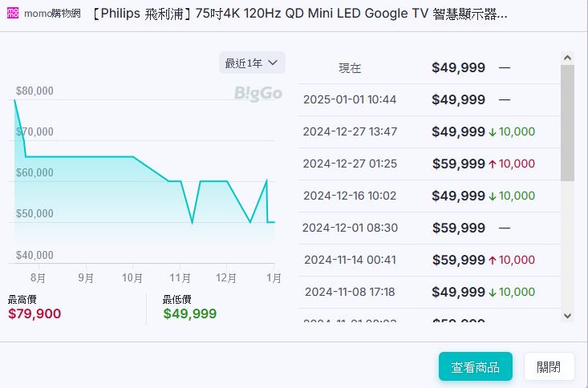Click the momo shopping logo icon

[13, 14]
